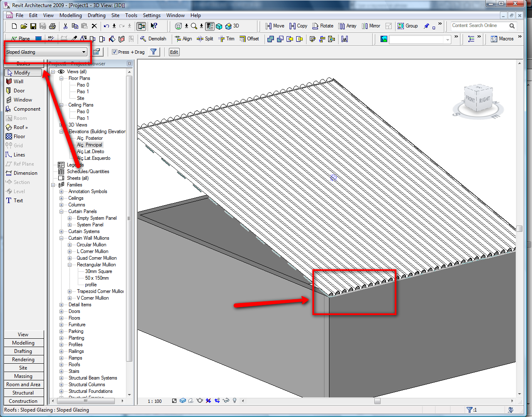532x417 pixels.
Task: Click the Content Search Online field
Action: point(479,25)
